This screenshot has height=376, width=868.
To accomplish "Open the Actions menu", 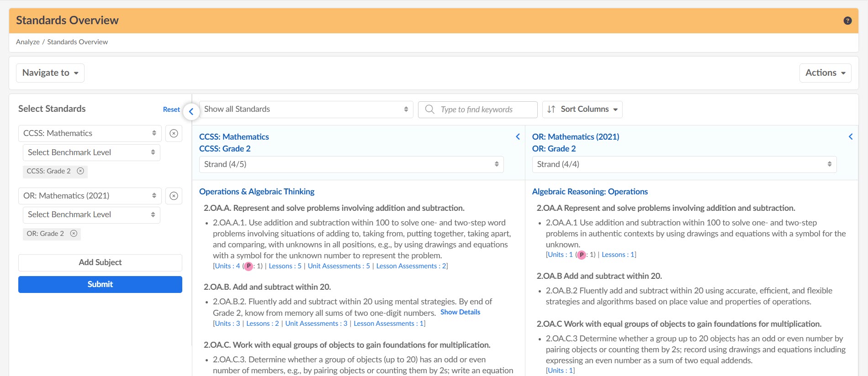I will click(825, 73).
